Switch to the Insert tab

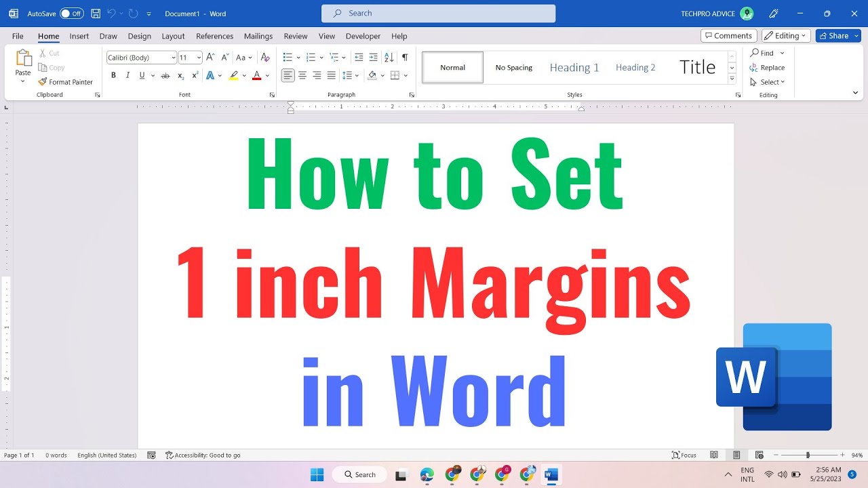(x=79, y=36)
